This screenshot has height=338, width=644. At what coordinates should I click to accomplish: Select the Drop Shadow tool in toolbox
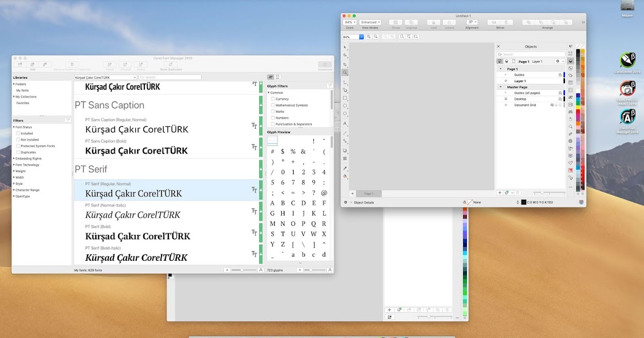(345, 150)
